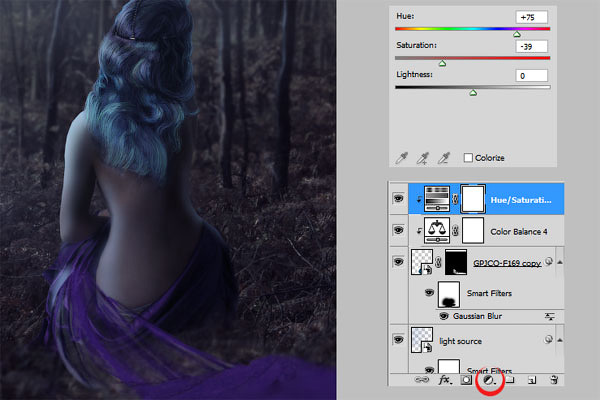
Task: Click the smart filter indicator on GPICO-F169 copy
Action: click(548, 261)
